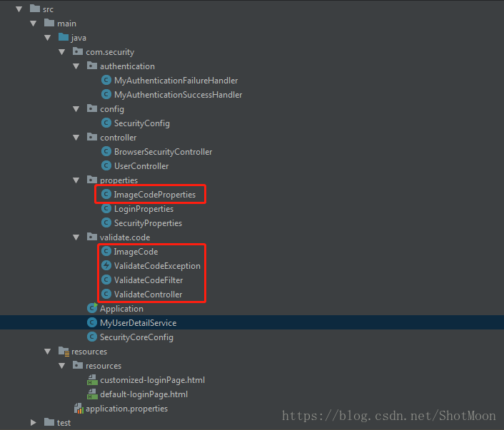Select MyAuthenticationSuccessHandler class name
This screenshot has width=504, height=430.
(x=178, y=95)
